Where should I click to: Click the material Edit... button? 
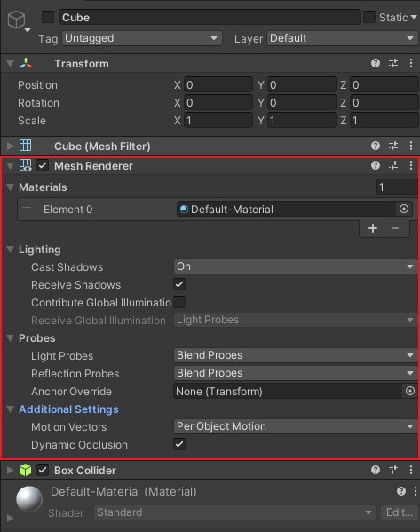[400, 512]
